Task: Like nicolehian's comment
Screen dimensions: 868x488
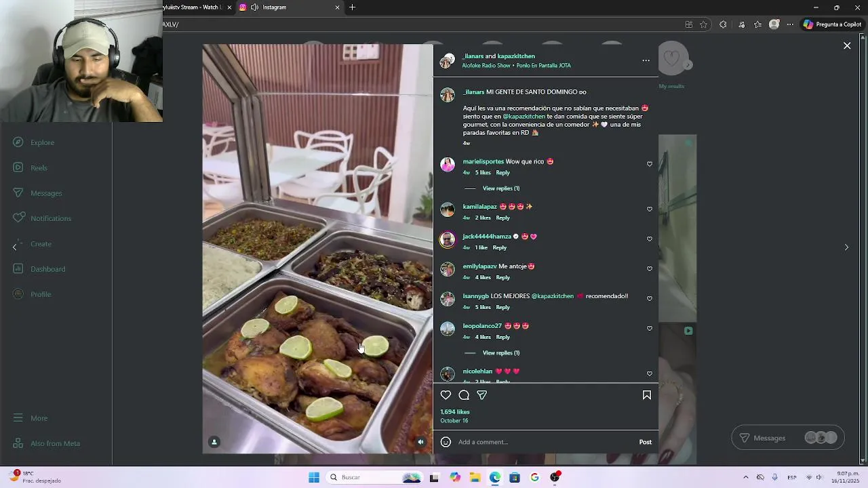Action: [650, 373]
